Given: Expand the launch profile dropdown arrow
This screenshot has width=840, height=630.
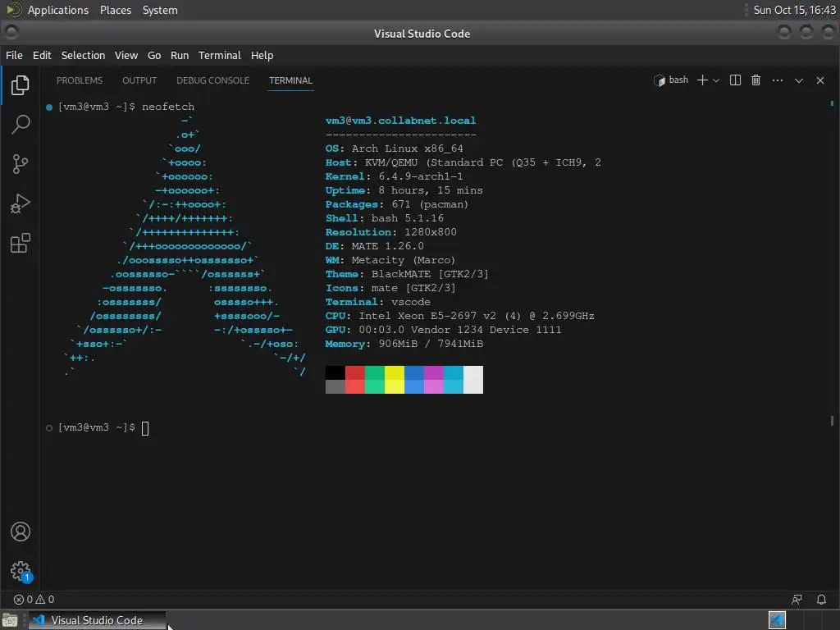Looking at the screenshot, I should click(x=715, y=80).
